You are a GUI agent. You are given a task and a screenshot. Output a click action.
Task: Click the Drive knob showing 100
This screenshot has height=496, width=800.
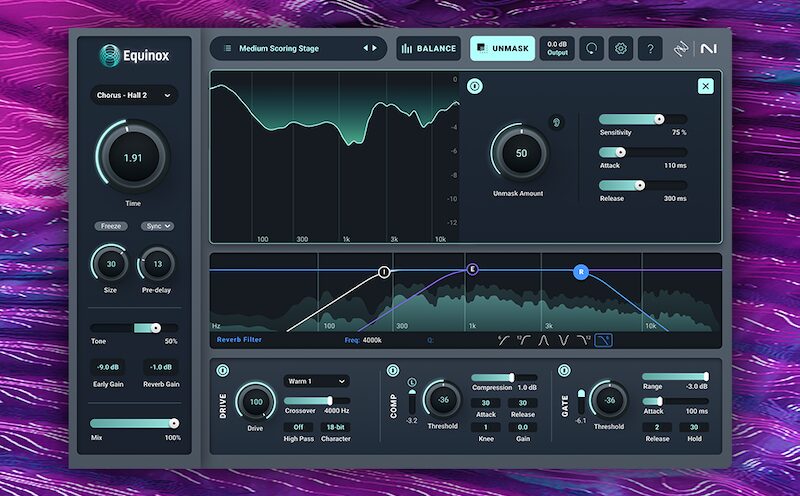coord(256,402)
